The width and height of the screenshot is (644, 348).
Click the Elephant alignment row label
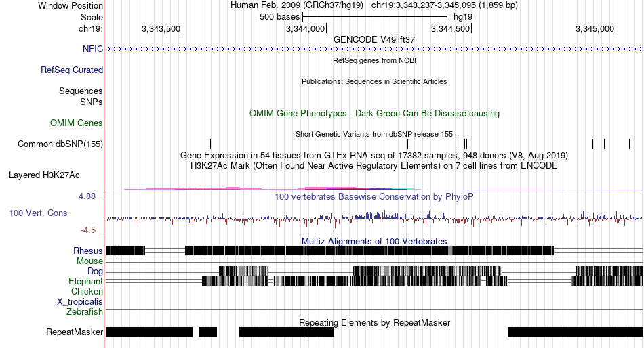pyautogui.click(x=85, y=282)
